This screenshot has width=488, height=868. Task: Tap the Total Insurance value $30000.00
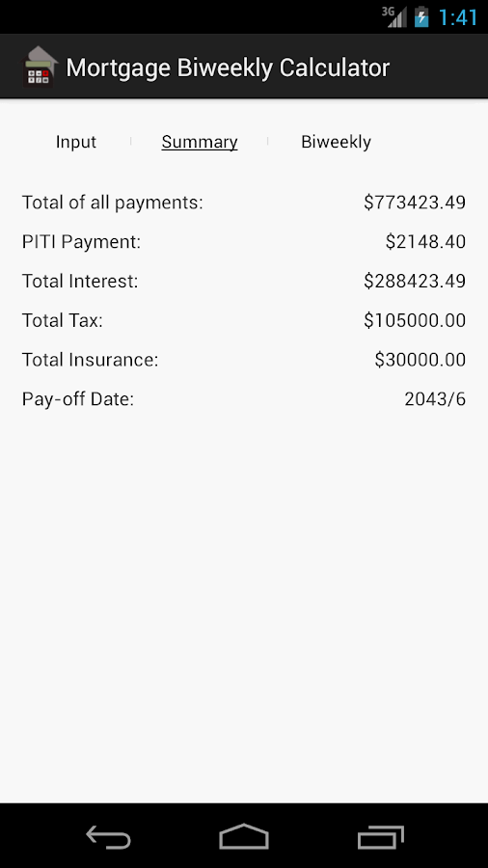pyautogui.click(x=420, y=360)
